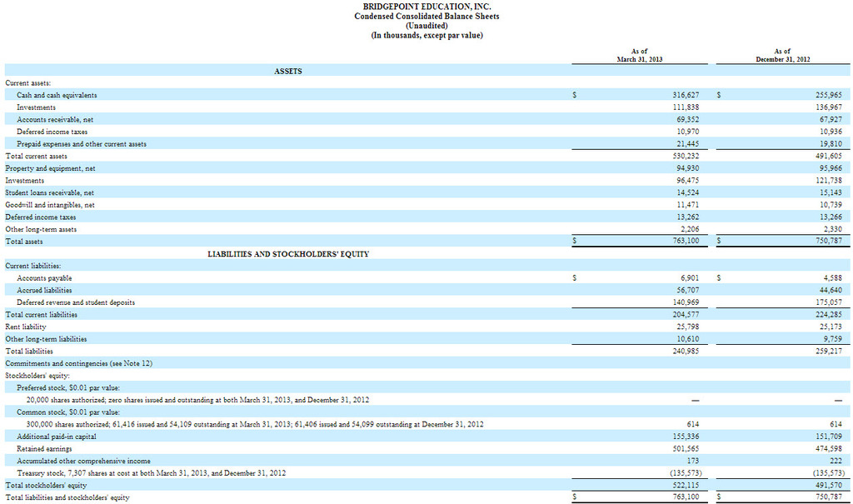853x504 pixels.
Task: Click the "Other long-term liabilities" label
Action: pyautogui.click(x=47, y=339)
